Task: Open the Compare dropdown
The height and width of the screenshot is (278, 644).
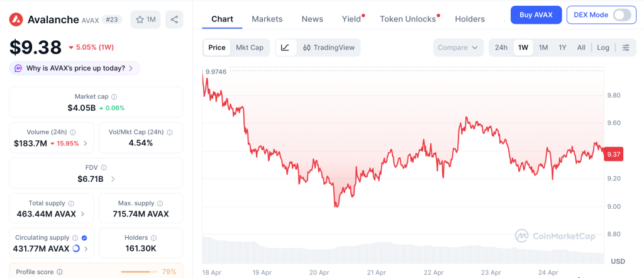Action: click(458, 47)
